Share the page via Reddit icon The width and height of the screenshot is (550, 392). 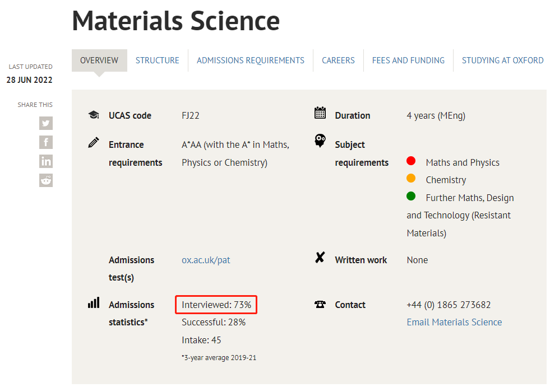(x=46, y=180)
